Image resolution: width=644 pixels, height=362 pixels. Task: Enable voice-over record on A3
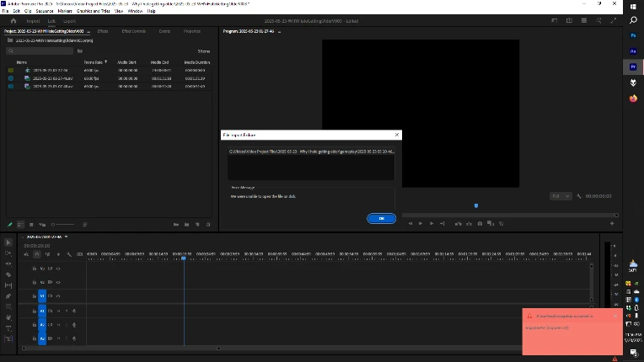click(74, 338)
